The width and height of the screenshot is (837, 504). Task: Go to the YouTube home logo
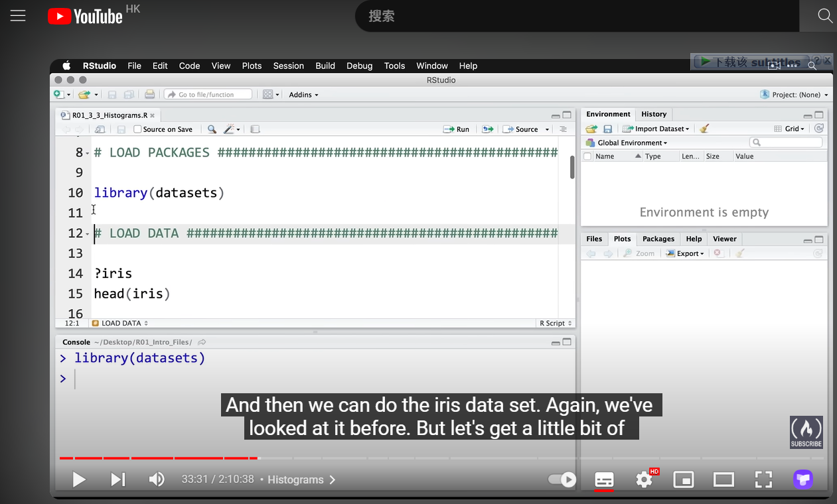[86, 16]
